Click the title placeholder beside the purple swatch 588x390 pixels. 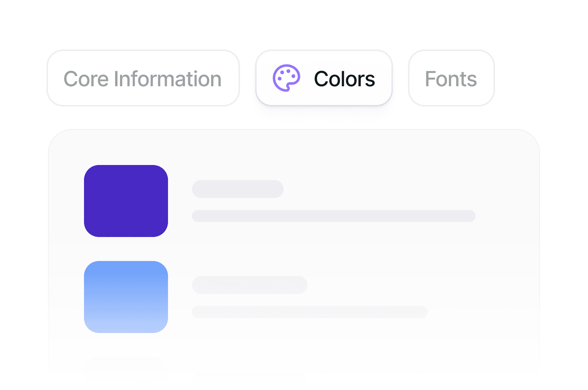click(x=237, y=189)
